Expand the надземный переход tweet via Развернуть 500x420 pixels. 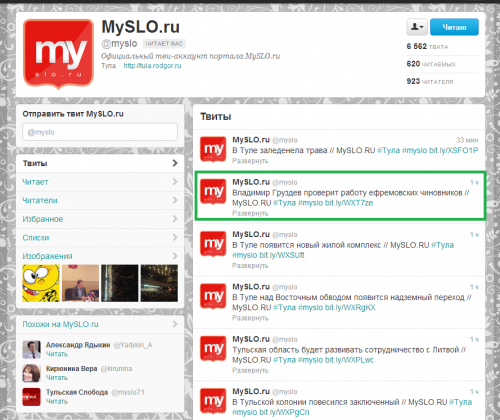(x=250, y=318)
